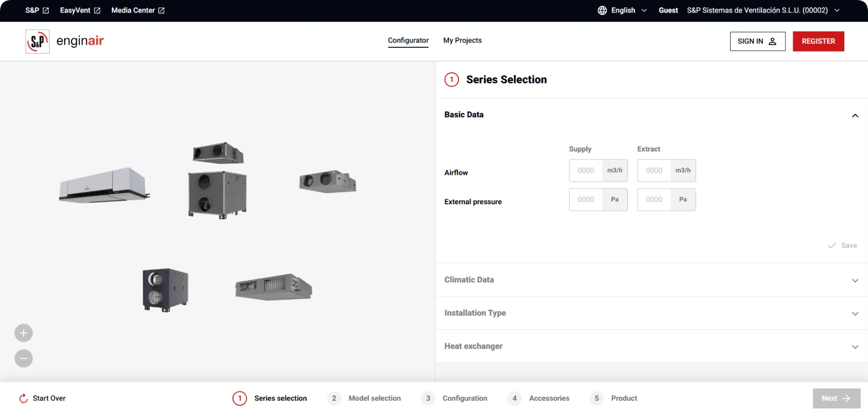868x413 pixels.
Task: Open the company account dropdown
Action: coord(763,11)
